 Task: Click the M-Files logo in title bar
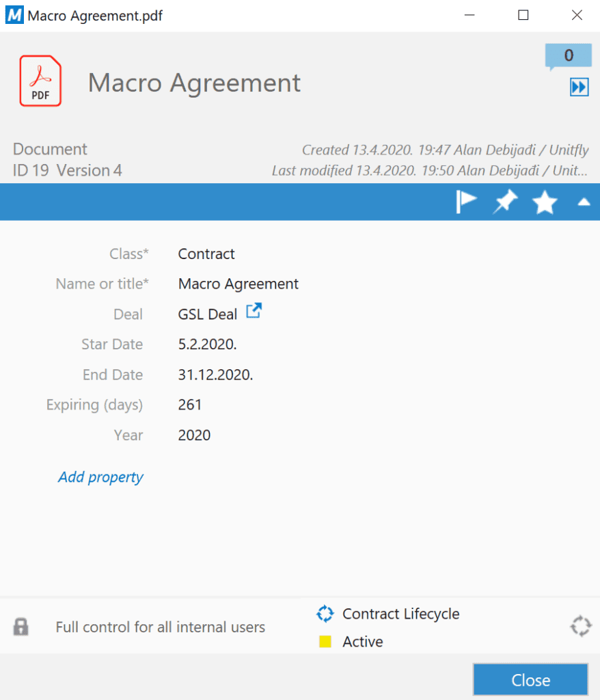(x=14, y=15)
